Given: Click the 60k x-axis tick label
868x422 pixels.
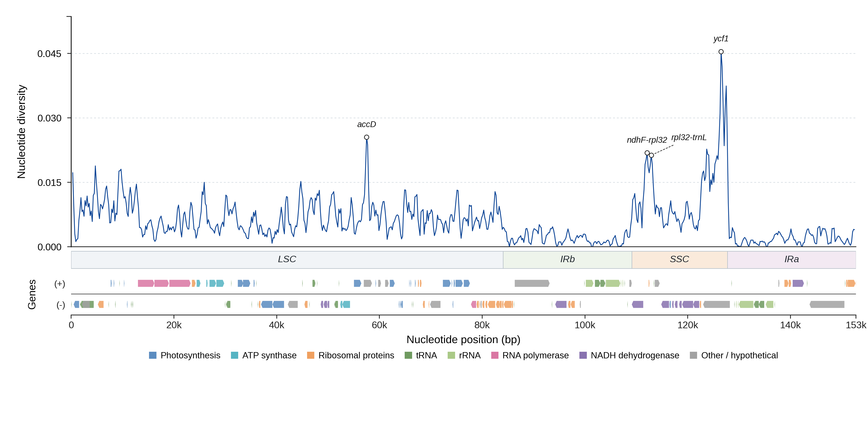Looking at the screenshot, I should point(379,325).
